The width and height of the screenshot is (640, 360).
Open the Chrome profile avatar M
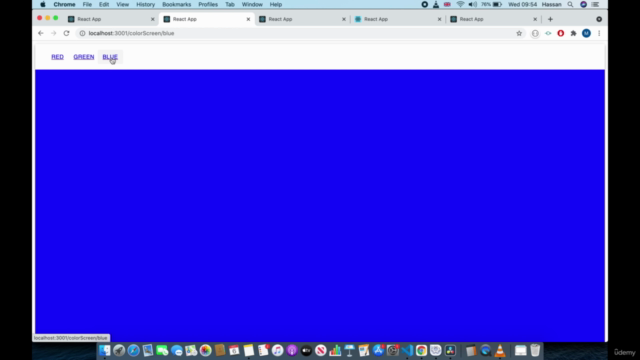(586, 33)
